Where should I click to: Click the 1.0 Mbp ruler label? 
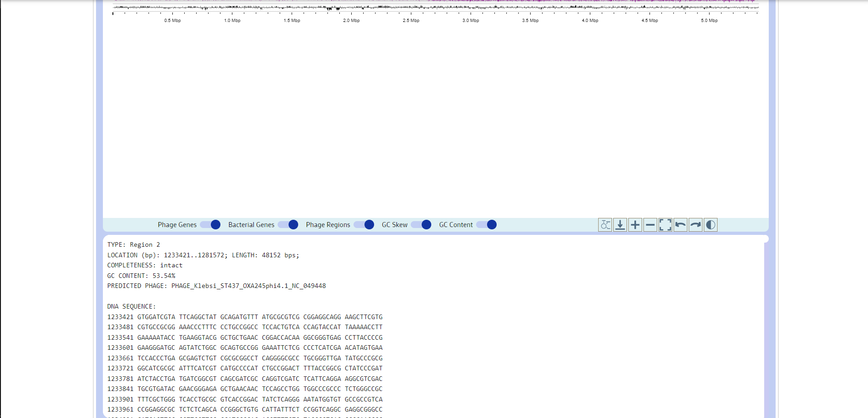coord(232,21)
